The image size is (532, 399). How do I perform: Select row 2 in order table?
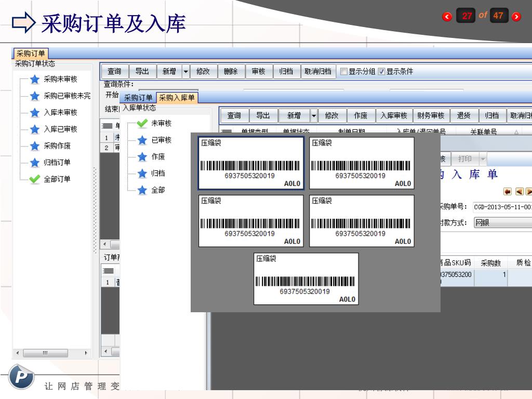point(110,148)
